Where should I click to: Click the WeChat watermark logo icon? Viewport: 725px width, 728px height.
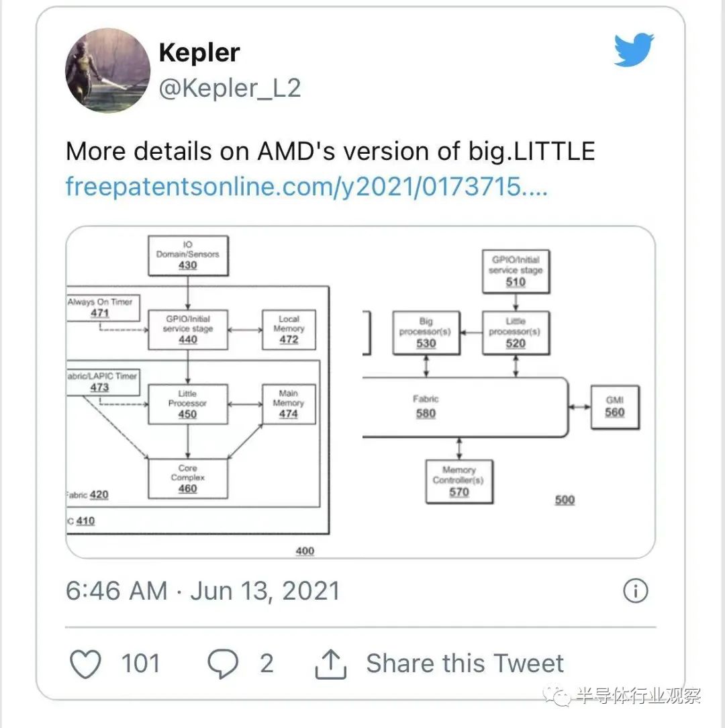557,696
